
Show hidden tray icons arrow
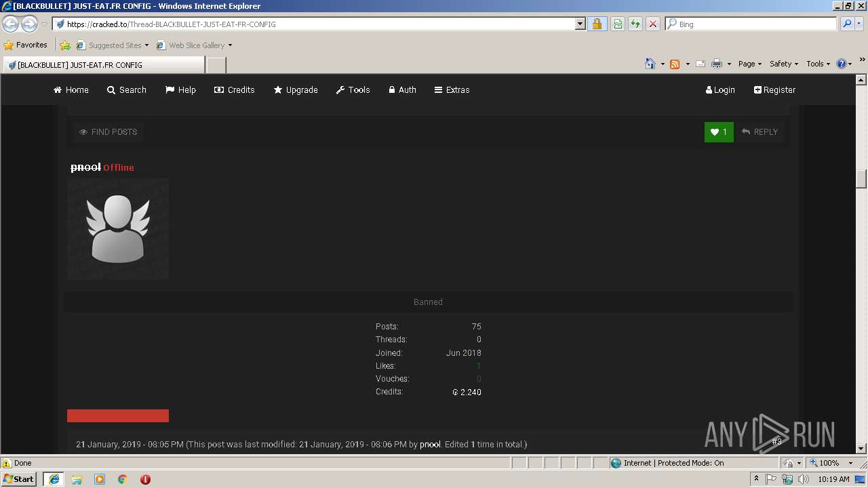(x=756, y=479)
